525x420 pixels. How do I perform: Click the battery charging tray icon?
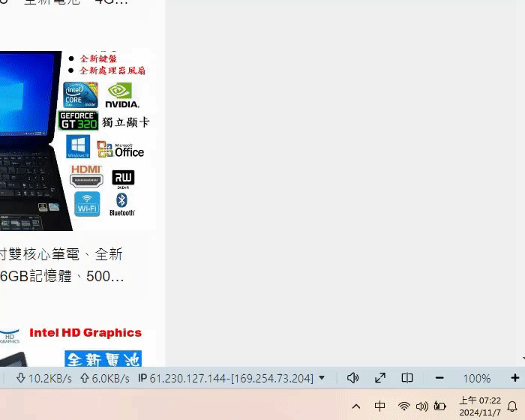tap(440, 406)
